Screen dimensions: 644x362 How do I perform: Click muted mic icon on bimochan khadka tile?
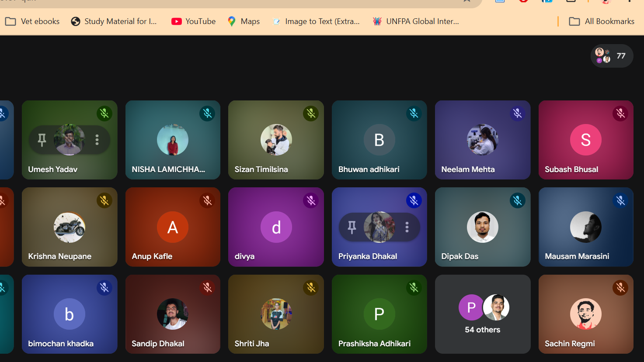pyautogui.click(x=104, y=287)
